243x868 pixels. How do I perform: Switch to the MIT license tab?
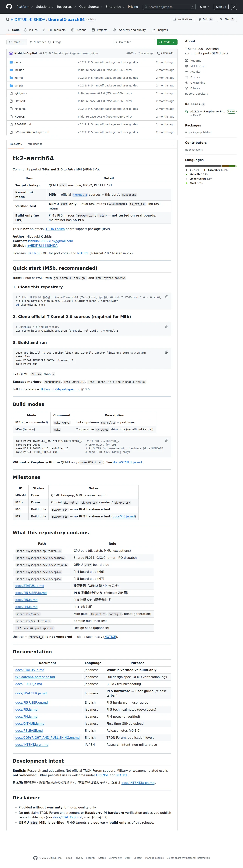[35, 144]
